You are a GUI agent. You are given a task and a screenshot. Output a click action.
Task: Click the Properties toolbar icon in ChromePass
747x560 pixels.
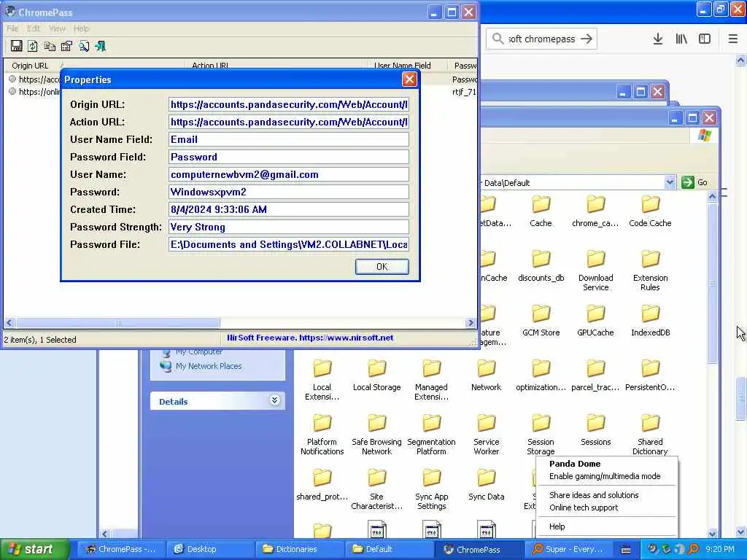pyautogui.click(x=66, y=46)
